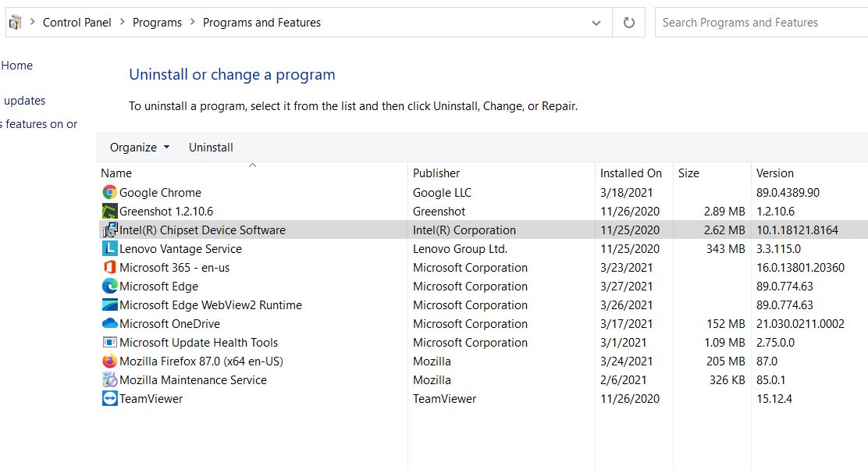This screenshot has width=868, height=470.
Task: Click the 2/6/2021 install date
Action: pyautogui.click(x=624, y=380)
